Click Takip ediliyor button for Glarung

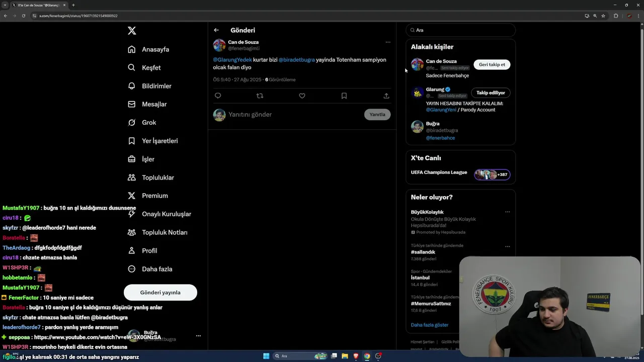pos(491,93)
